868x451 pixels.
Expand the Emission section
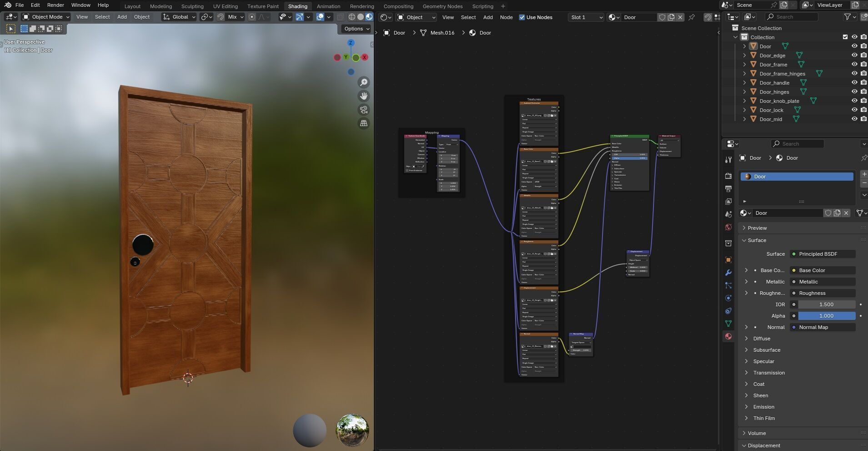(x=763, y=407)
